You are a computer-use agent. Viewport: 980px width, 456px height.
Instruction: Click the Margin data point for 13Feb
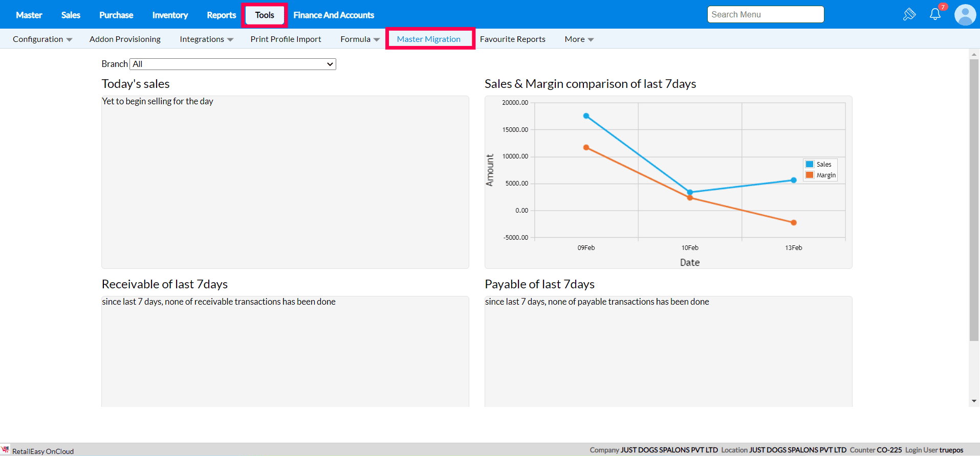[x=793, y=222]
